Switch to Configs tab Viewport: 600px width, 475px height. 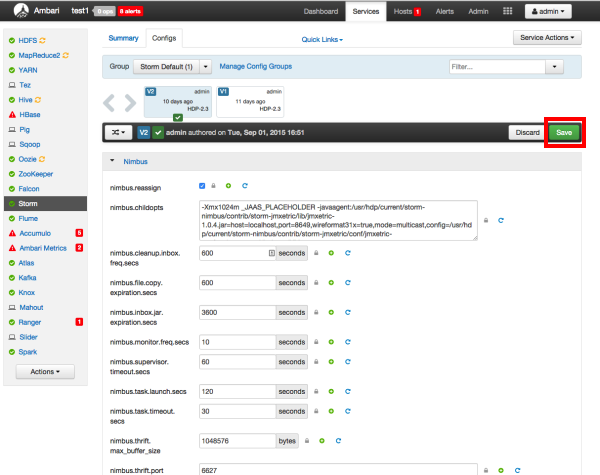[164, 38]
